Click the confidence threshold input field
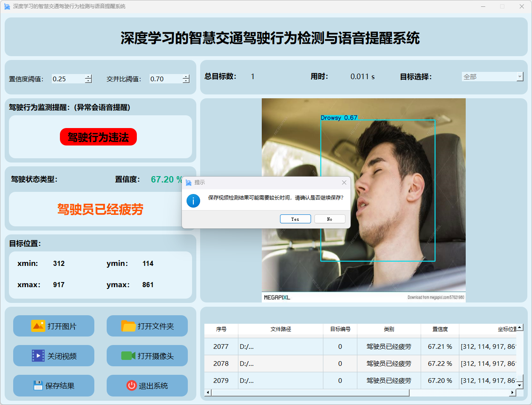Image resolution: width=532 pixels, height=405 pixels. click(x=68, y=79)
